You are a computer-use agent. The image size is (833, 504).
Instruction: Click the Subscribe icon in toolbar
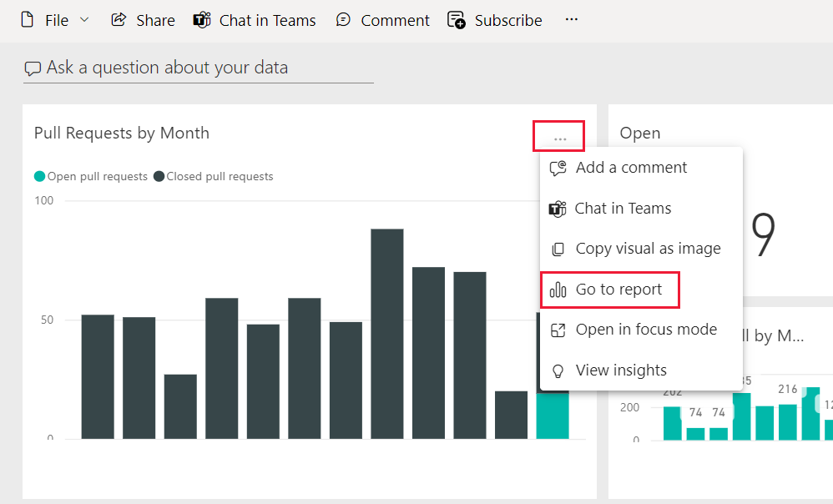click(457, 20)
